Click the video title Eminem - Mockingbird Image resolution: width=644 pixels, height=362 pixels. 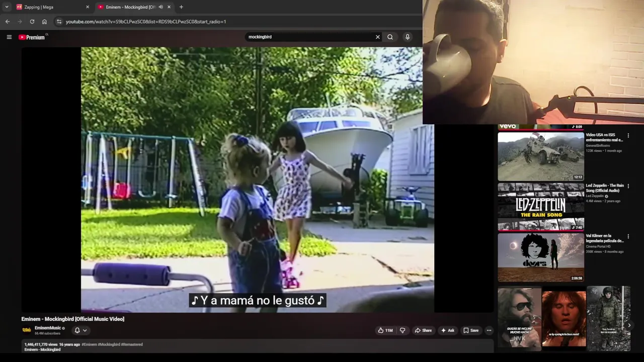tap(73, 319)
